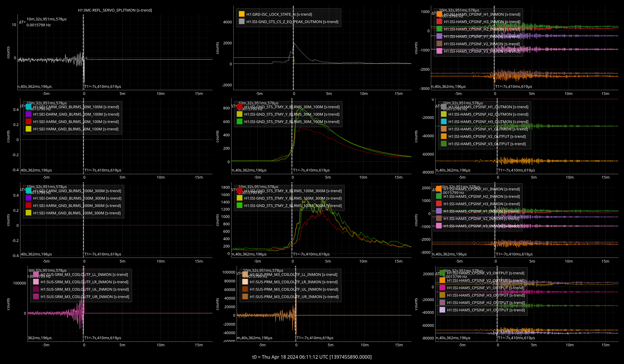The image size is (624, 364).
Task: Toggle the SEI-YARM_GND_BLRMS_100M_300M legend entry
Action: (x=73, y=213)
